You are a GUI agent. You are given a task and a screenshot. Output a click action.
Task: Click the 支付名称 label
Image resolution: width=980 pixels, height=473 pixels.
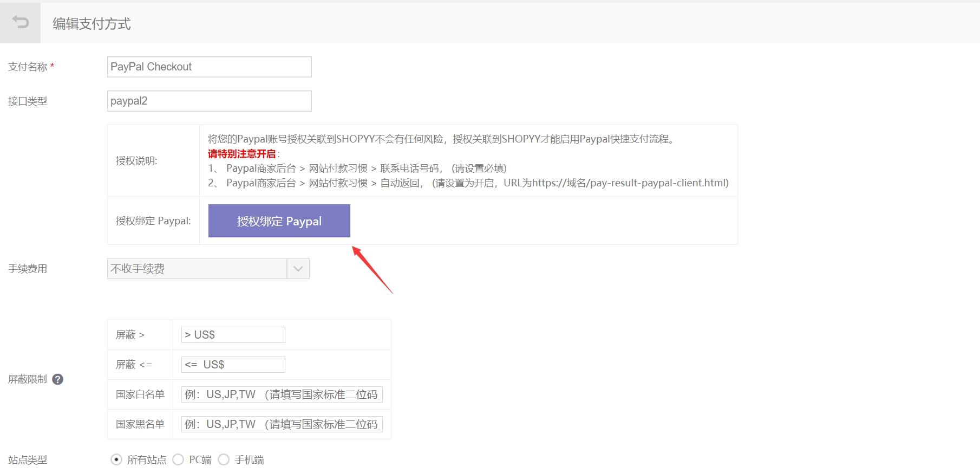click(28, 67)
